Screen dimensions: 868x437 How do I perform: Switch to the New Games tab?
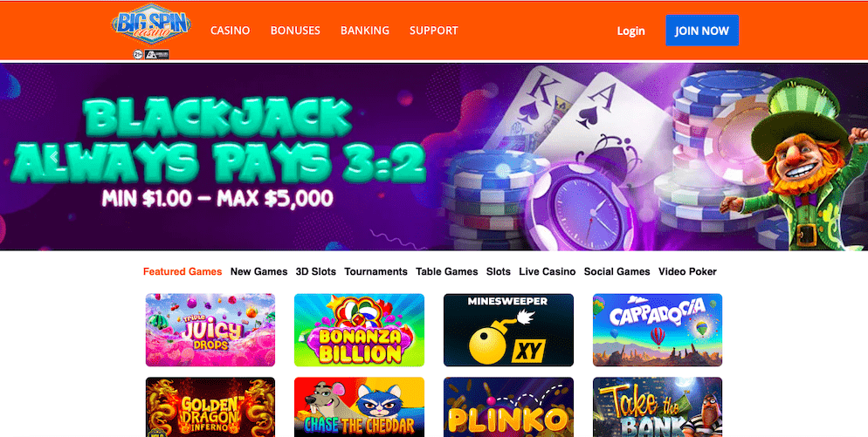tap(259, 271)
